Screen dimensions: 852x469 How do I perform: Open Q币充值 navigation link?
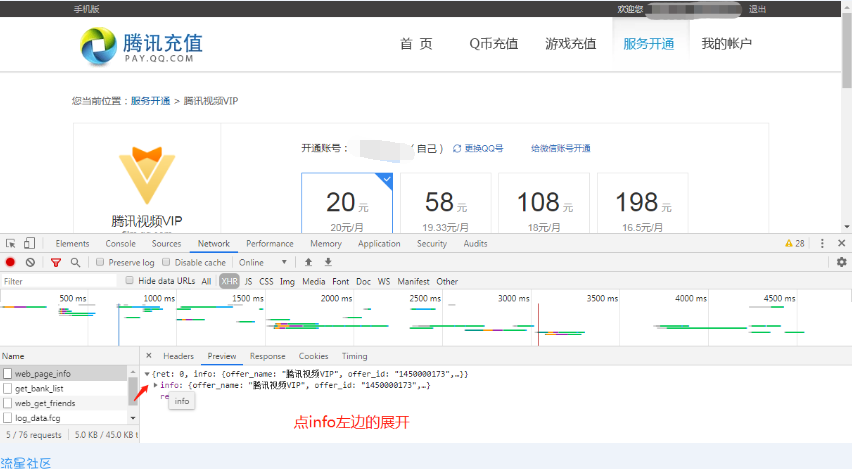(x=493, y=44)
